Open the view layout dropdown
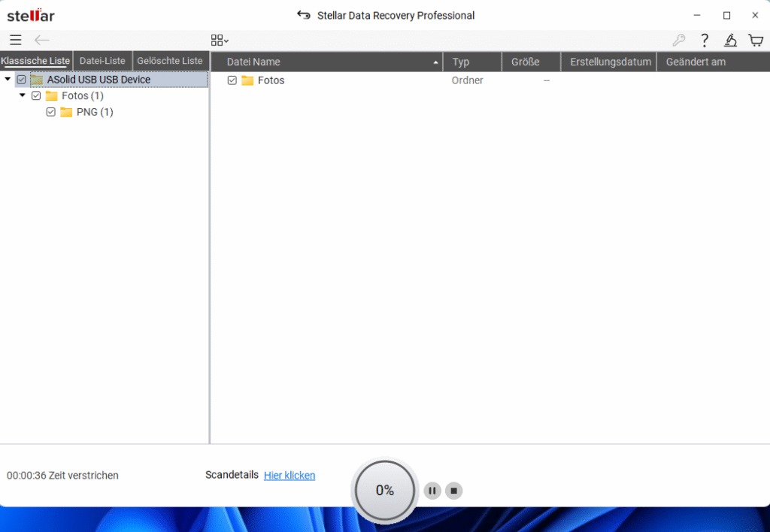Image resolution: width=770 pixels, height=532 pixels. (x=220, y=41)
